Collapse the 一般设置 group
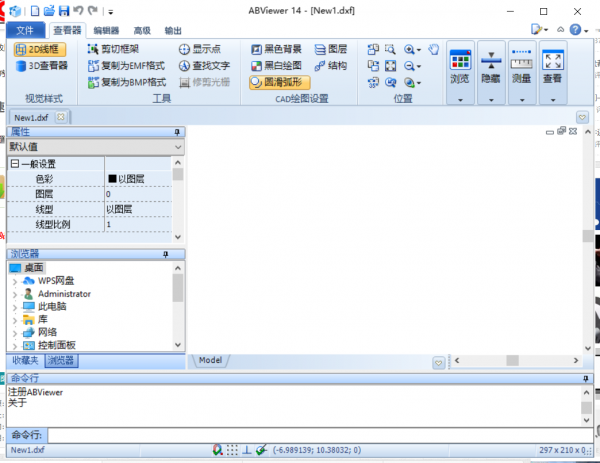This screenshot has width=600, height=463. 15,164
